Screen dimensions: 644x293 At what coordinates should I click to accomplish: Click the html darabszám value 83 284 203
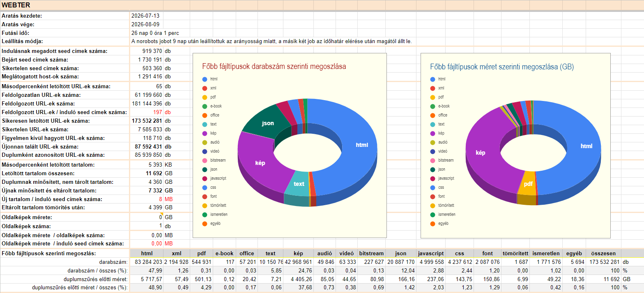(x=147, y=262)
